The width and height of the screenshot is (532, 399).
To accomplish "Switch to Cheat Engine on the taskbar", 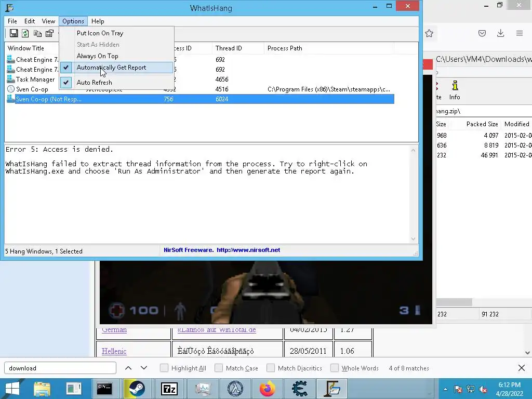I will (300, 389).
